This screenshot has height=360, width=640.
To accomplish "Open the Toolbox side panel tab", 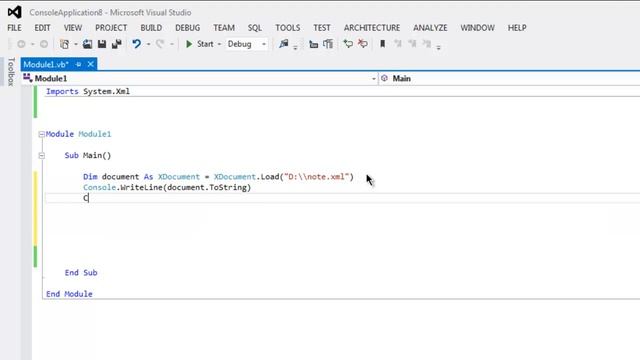I will [11, 71].
